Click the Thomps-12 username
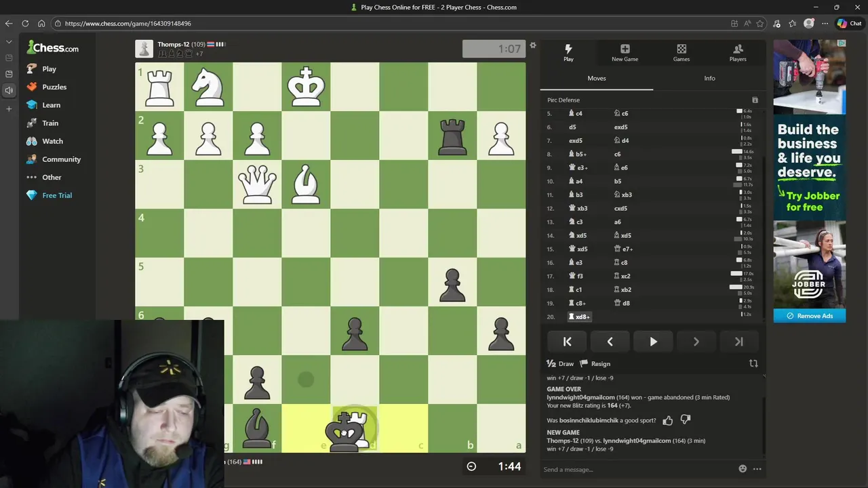868x488 pixels. tap(173, 44)
